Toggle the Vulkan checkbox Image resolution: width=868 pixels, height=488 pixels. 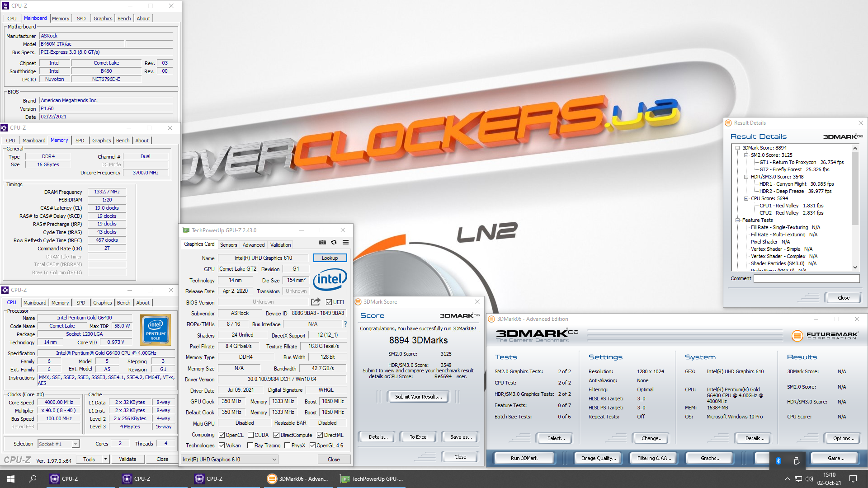pyautogui.click(x=222, y=446)
